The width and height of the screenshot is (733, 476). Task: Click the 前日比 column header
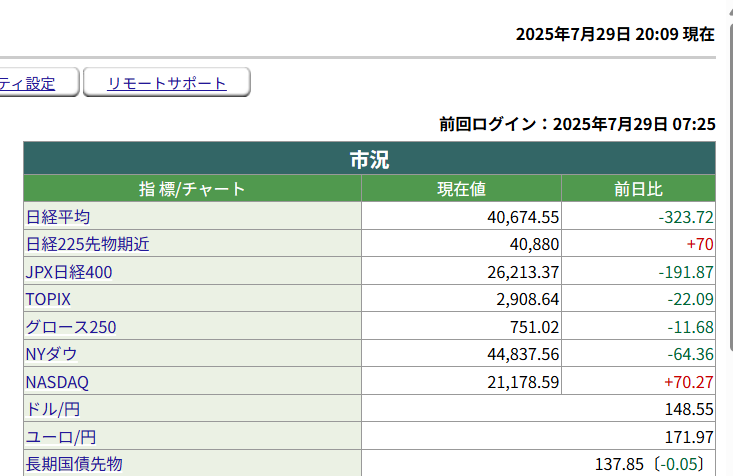click(x=638, y=189)
